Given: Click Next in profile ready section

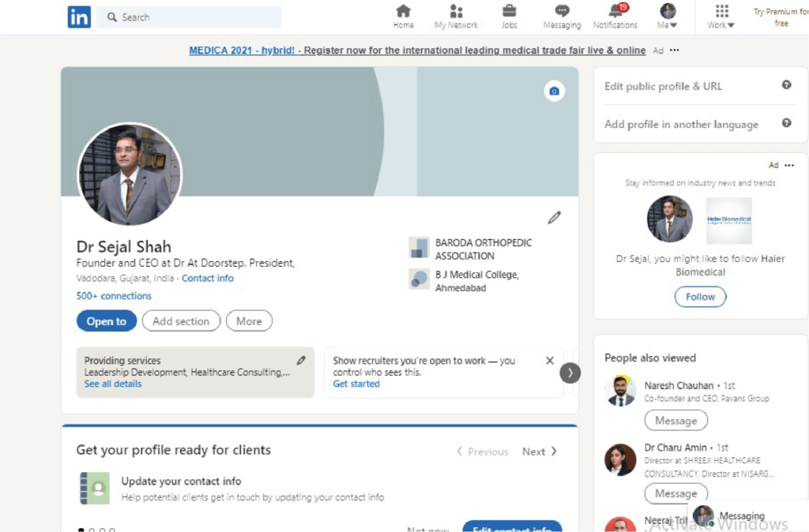Looking at the screenshot, I should (539, 451).
